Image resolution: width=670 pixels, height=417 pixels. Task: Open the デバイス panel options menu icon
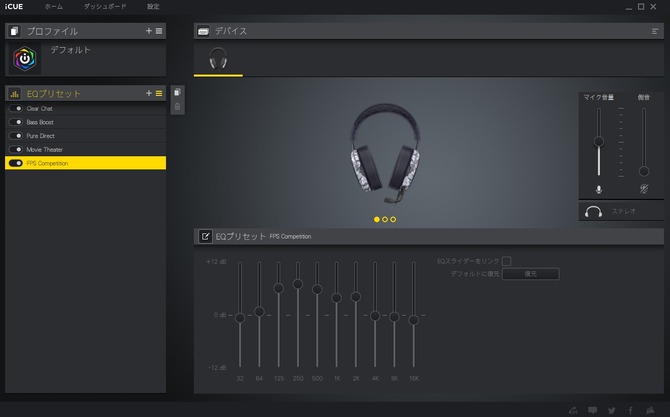pos(655,31)
